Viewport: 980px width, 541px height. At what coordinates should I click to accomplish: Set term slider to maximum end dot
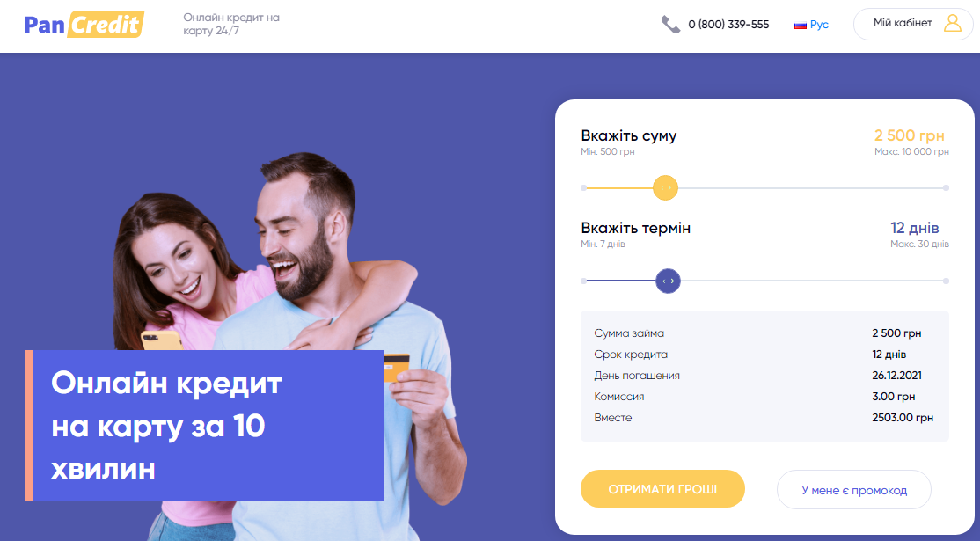point(946,281)
